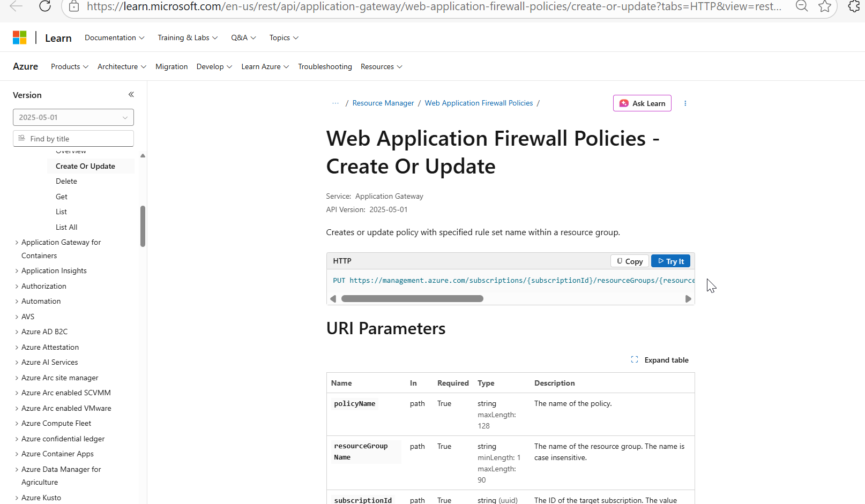Open Training & Labs dropdown
865x504 pixels.
pos(188,37)
